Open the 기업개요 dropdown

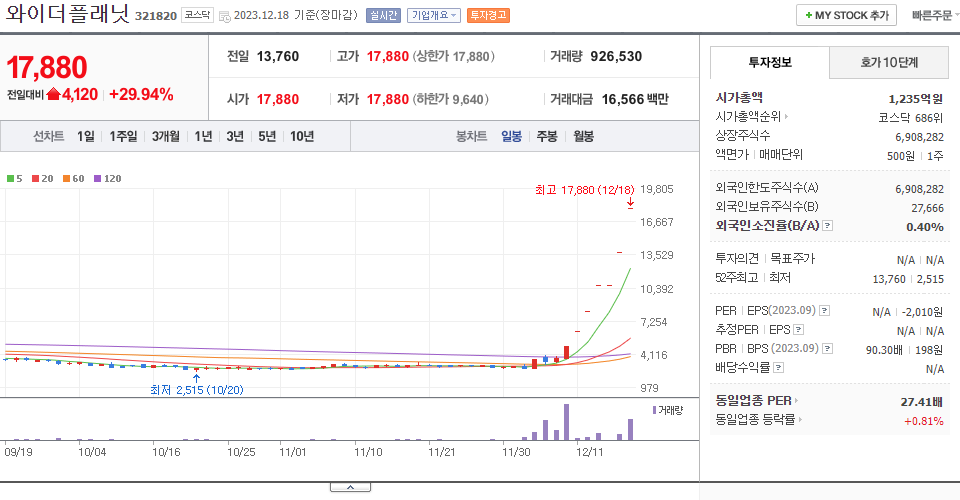433,15
